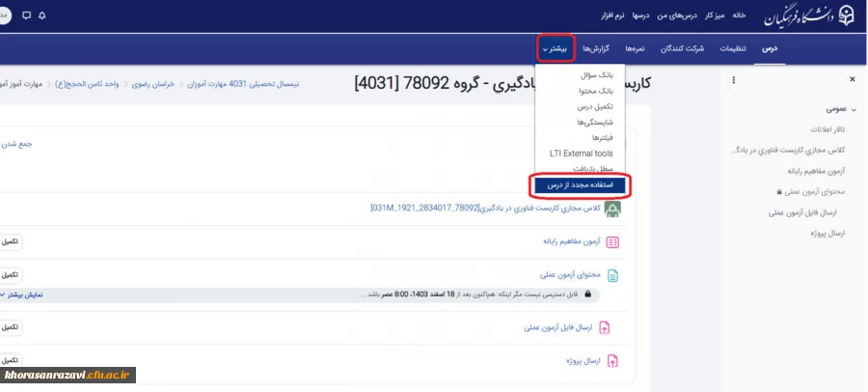868x392 pixels.
Task: Open the notifications bell icon
Action: (41, 16)
